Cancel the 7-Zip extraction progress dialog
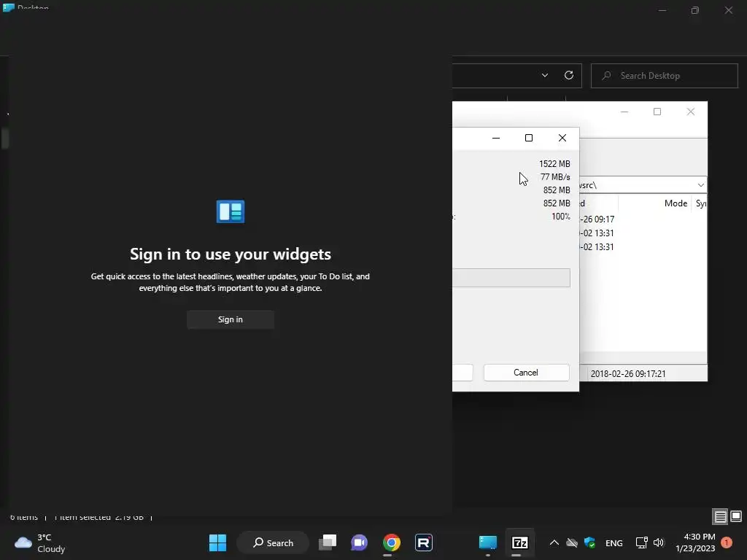 click(526, 373)
